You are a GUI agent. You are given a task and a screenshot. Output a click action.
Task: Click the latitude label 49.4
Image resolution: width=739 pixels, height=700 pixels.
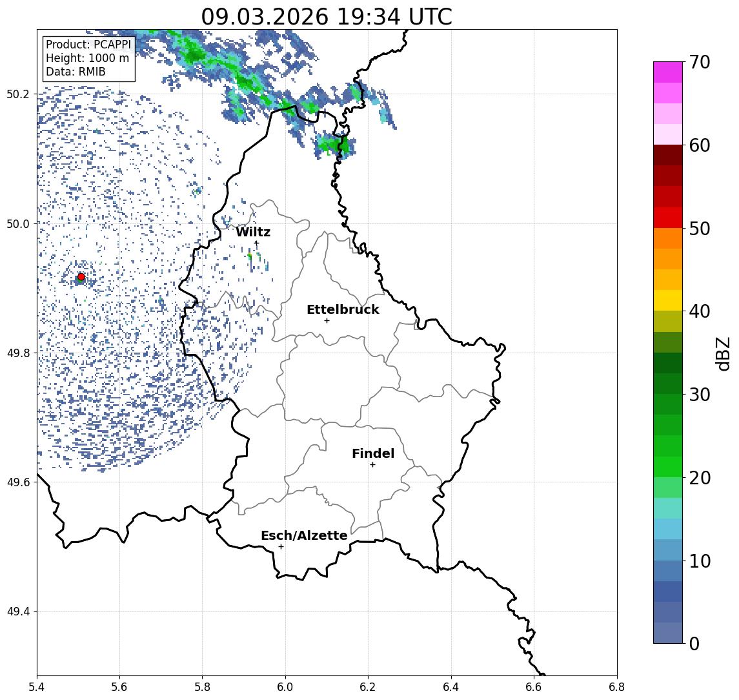(x=18, y=612)
